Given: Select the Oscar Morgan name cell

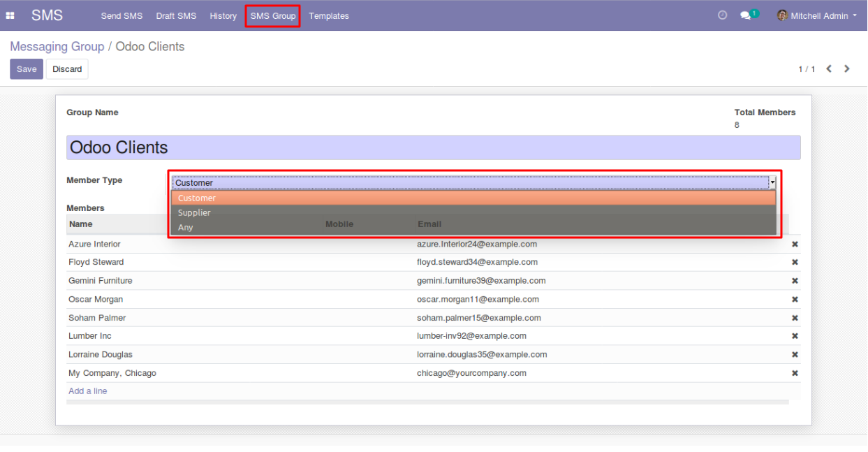Looking at the screenshot, I should (96, 299).
